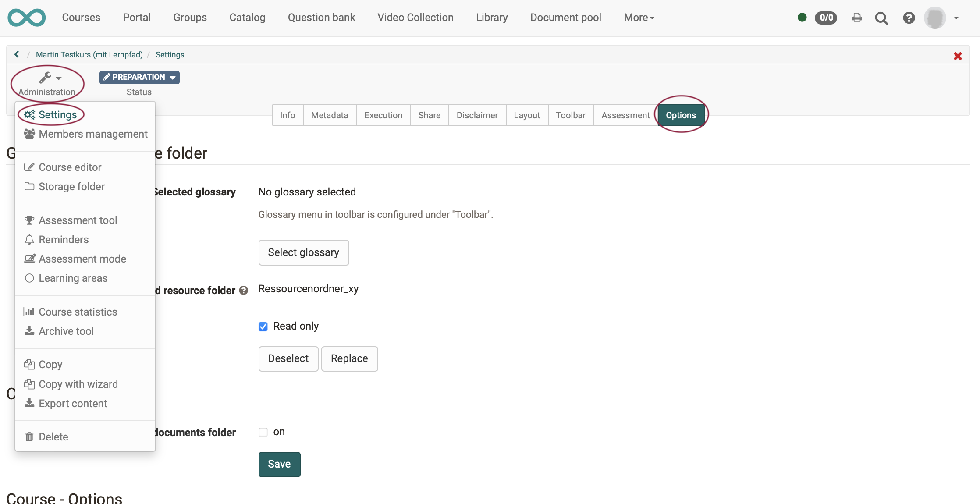Switch to the Toolbar tab

pyautogui.click(x=570, y=115)
